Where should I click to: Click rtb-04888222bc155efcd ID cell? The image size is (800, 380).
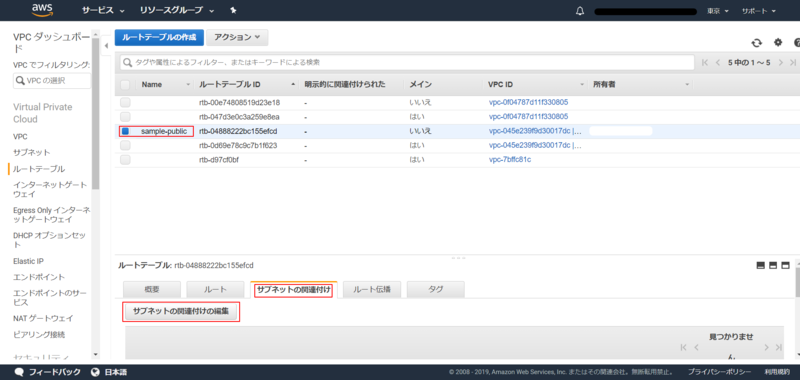[x=238, y=131]
